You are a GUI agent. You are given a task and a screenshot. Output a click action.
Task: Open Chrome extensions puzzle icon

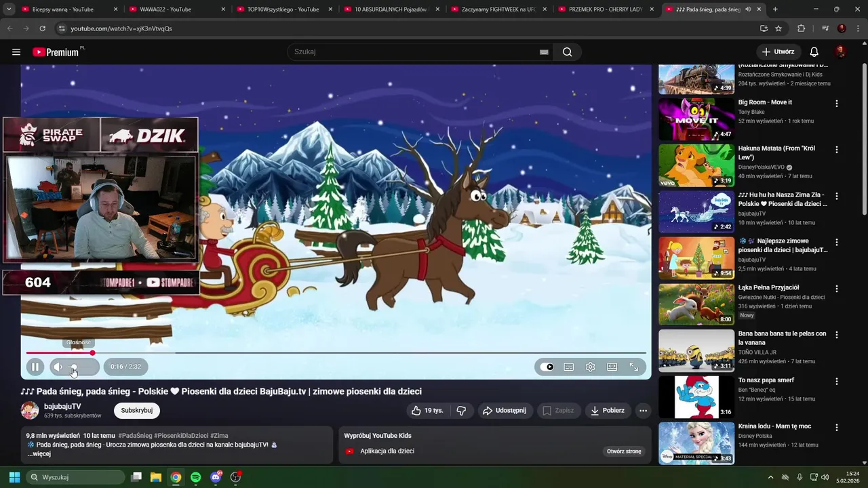point(801,28)
